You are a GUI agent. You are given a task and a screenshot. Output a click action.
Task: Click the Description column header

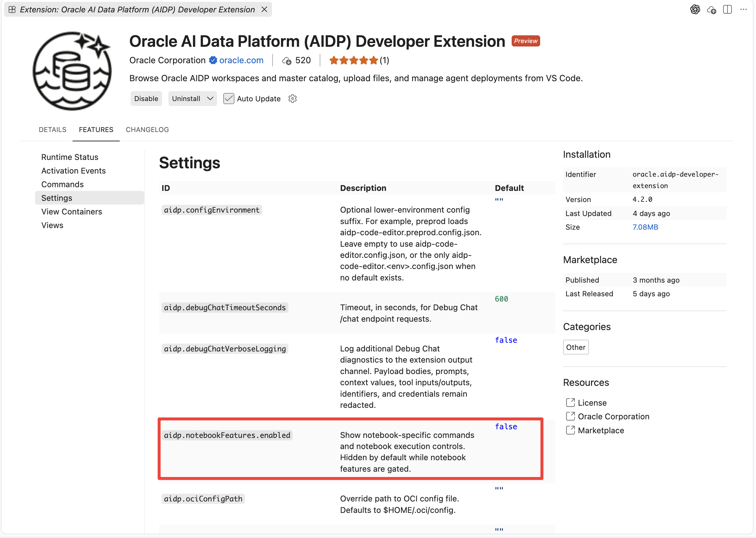point(363,188)
